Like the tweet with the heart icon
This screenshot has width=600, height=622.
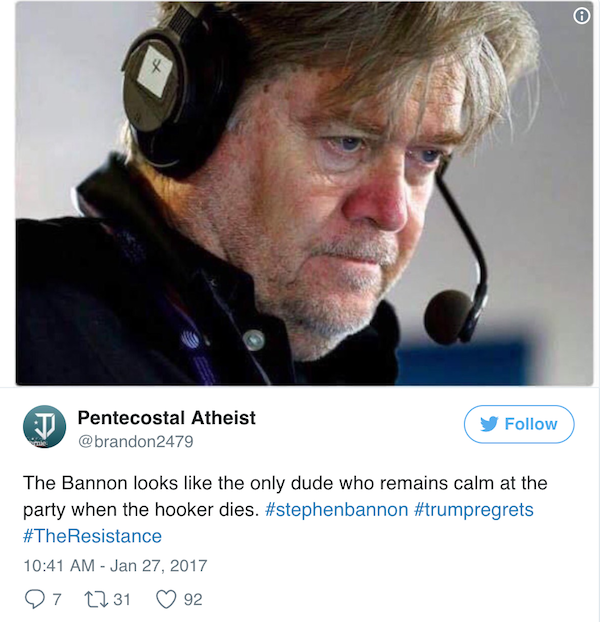[x=166, y=599]
